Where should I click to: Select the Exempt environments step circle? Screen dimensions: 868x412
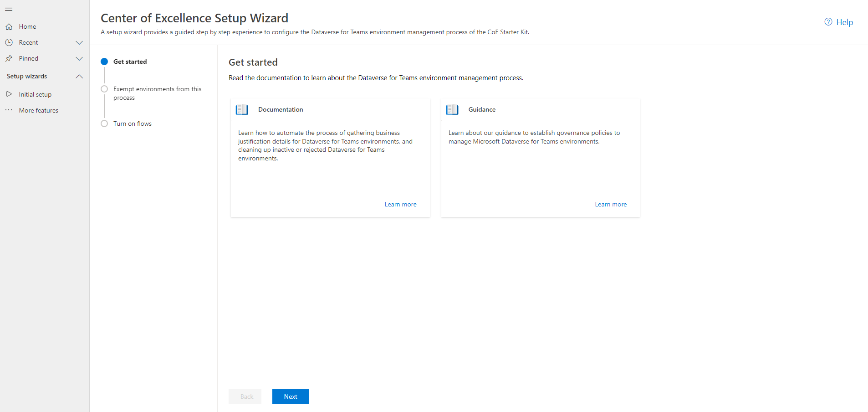104,89
